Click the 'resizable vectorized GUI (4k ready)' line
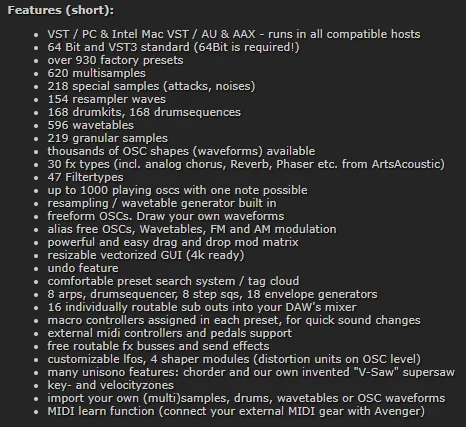Image resolution: width=466 pixels, height=427 pixels. 146,255
